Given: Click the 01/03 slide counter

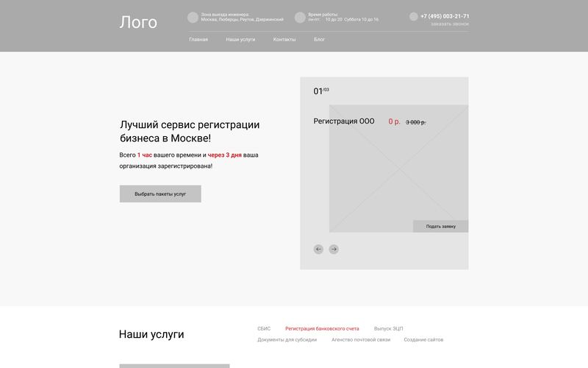Looking at the screenshot, I should point(321,91).
